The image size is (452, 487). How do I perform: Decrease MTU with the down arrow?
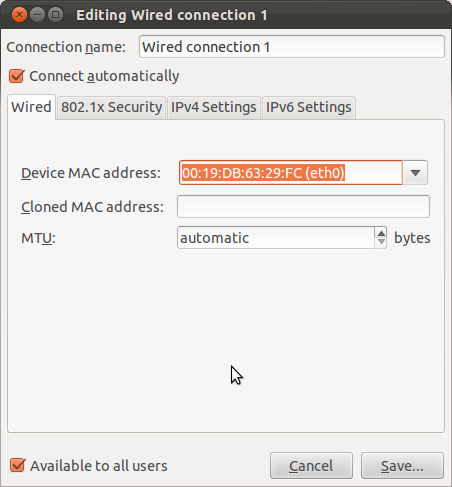tap(381, 243)
